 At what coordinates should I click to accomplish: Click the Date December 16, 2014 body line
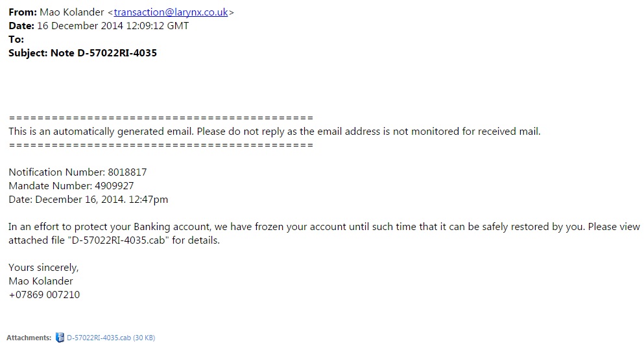point(88,200)
